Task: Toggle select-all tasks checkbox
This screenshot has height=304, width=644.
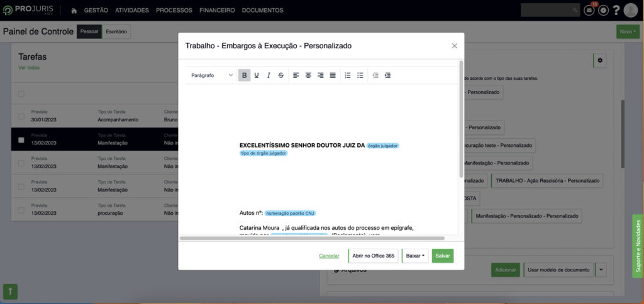Action: point(21,94)
